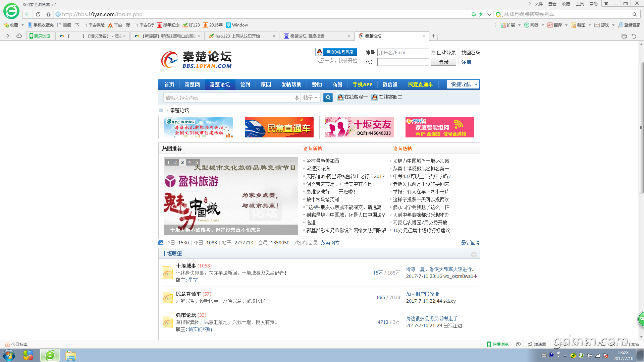This screenshot has width=644, height=362.
Task: Reload the page with the refresh icon
Action: click(38, 14)
